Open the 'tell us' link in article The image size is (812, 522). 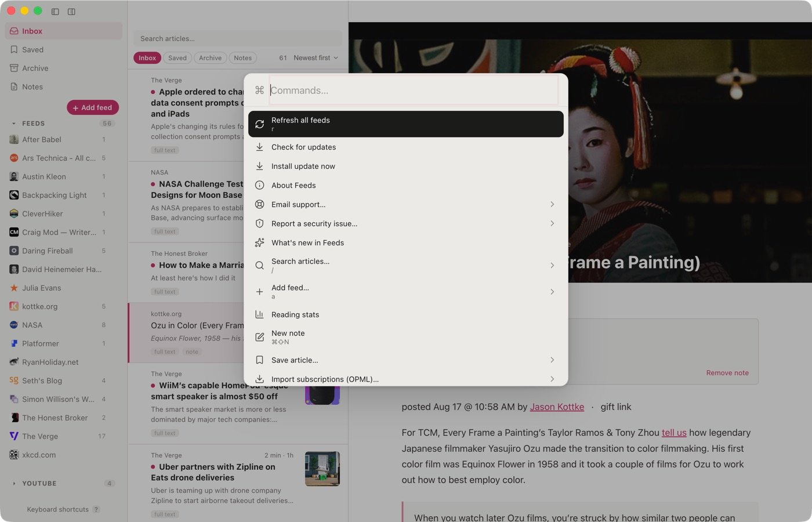click(674, 433)
